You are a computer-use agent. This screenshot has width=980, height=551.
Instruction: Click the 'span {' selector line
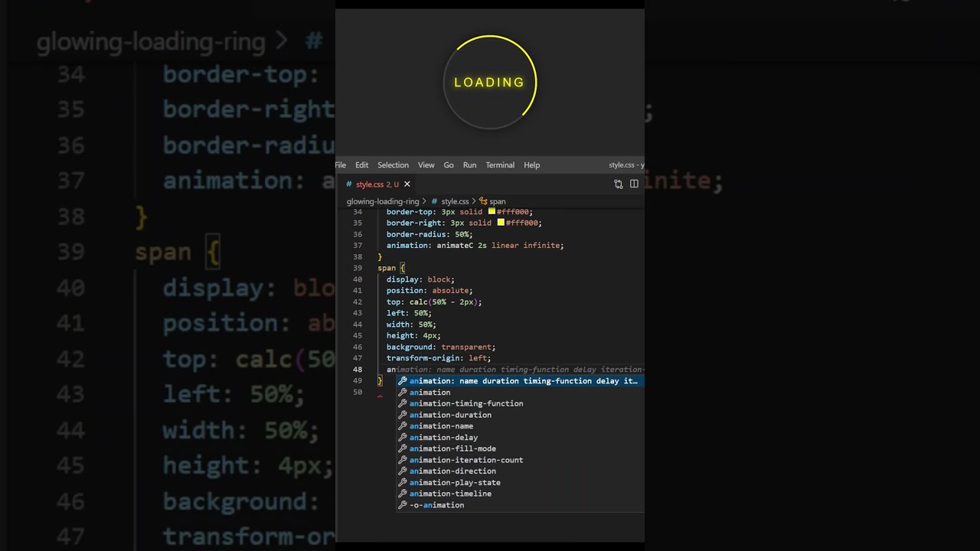tap(391, 268)
